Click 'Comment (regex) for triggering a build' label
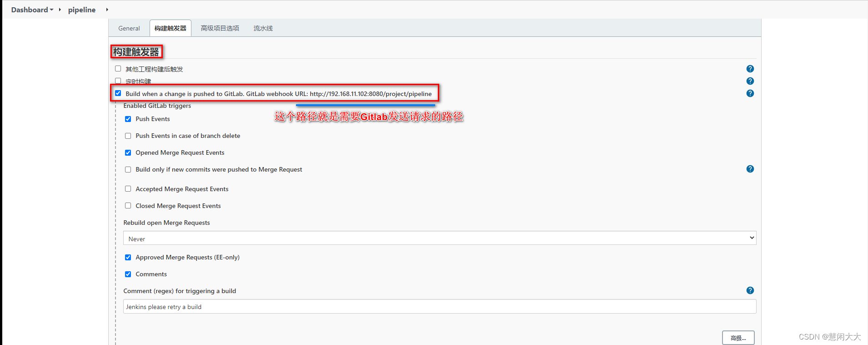The image size is (868, 345). [x=180, y=291]
